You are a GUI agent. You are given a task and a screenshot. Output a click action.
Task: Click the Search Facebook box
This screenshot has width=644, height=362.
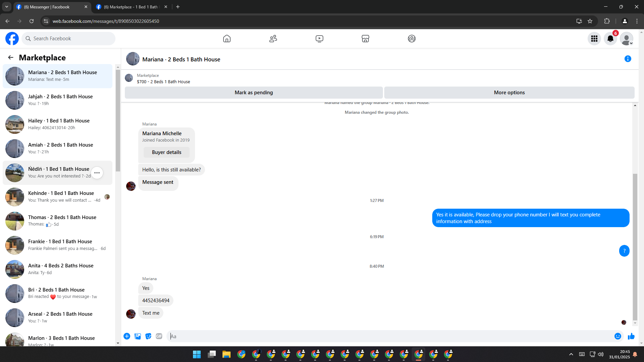point(68,39)
